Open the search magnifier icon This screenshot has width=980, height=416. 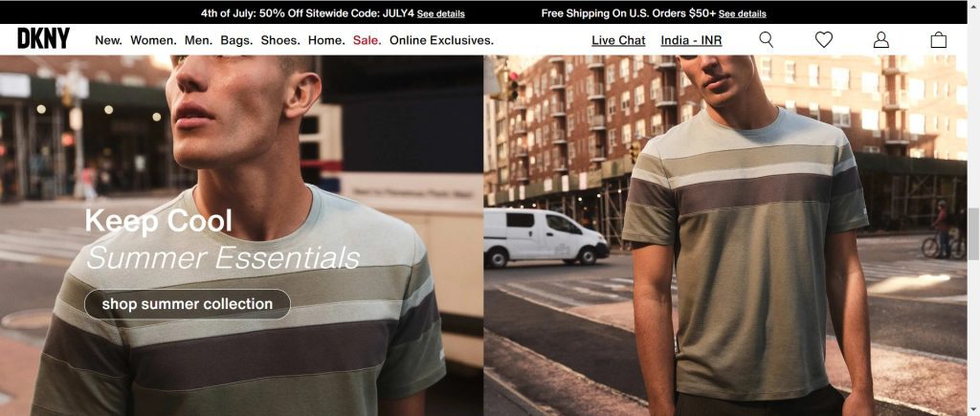[766, 40]
